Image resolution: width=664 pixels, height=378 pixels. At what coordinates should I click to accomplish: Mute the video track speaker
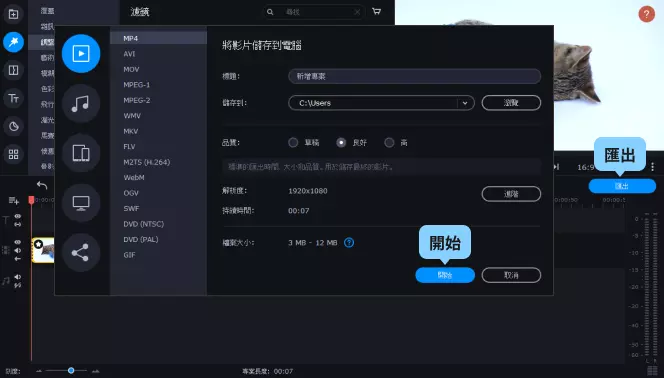click(17, 250)
